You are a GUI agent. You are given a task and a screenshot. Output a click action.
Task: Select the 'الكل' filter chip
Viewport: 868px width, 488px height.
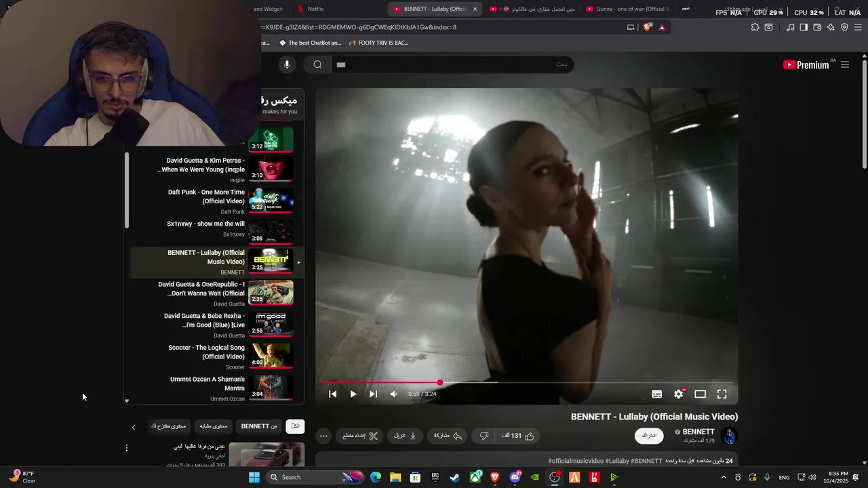[x=295, y=426]
